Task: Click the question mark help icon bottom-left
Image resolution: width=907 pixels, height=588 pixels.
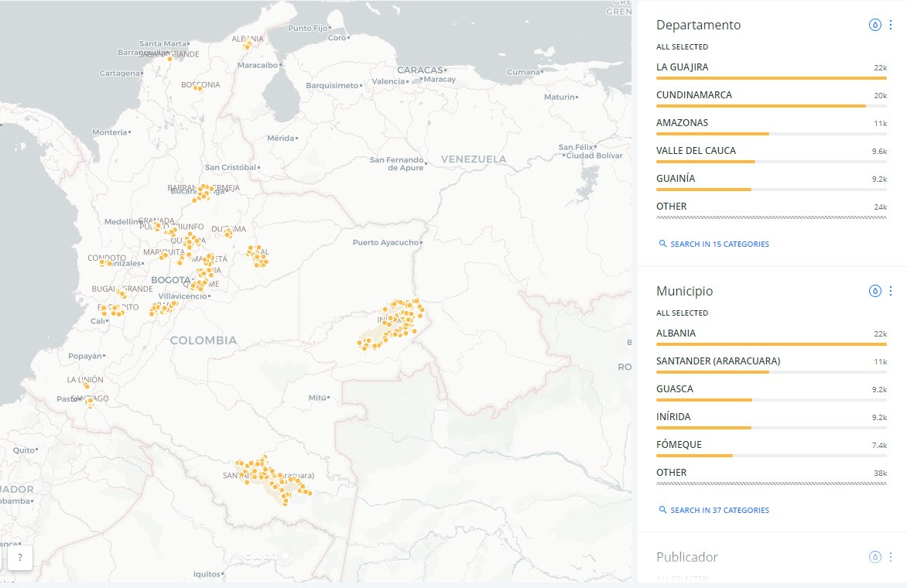Action: pyautogui.click(x=19, y=556)
